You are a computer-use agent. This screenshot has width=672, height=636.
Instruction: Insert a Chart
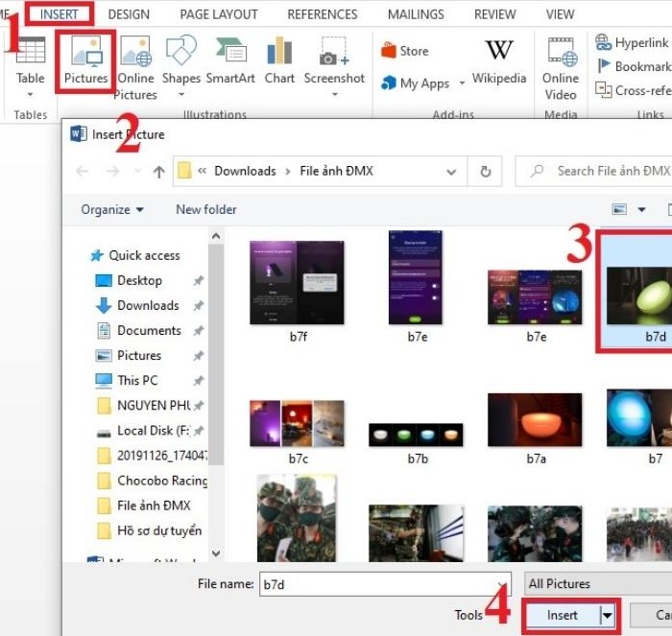click(279, 60)
